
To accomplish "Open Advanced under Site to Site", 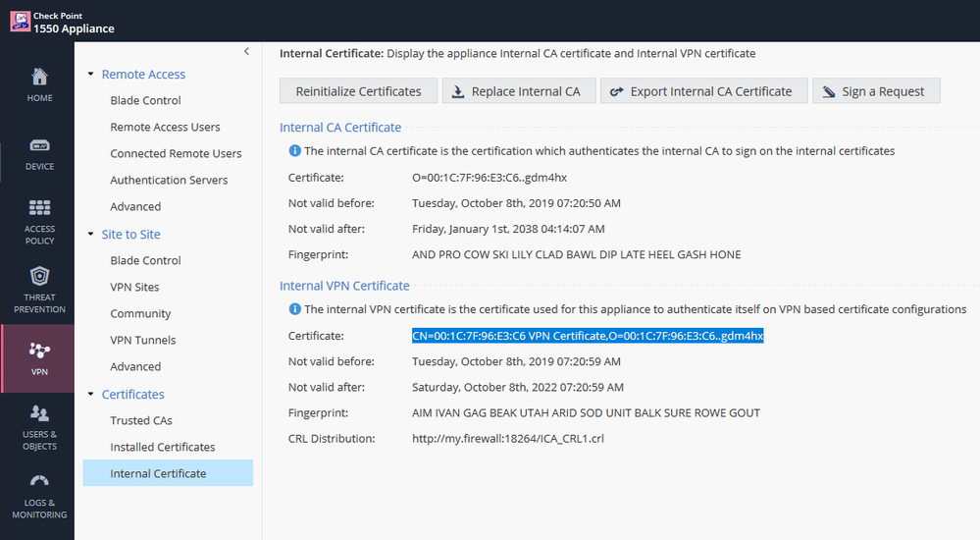I will (x=135, y=366).
